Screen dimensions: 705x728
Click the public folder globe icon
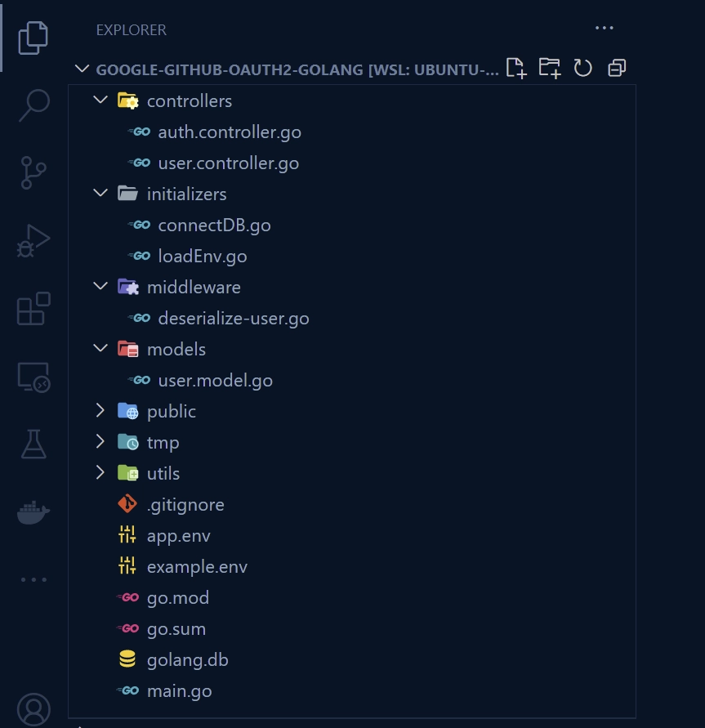click(x=127, y=411)
